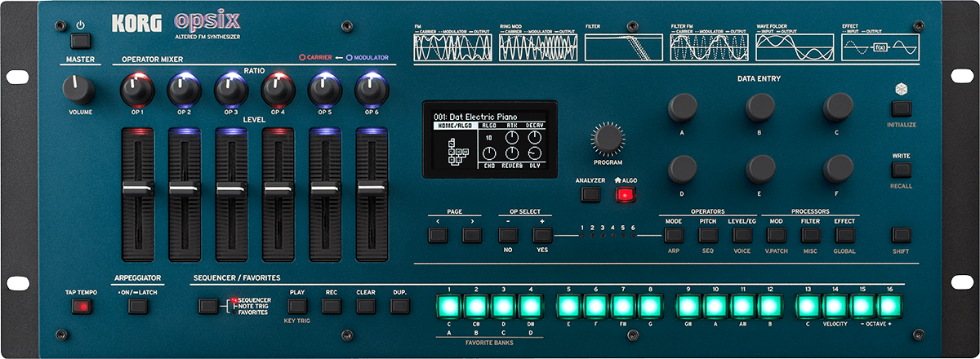Toggle step 1 sequencer pad

pos(448,307)
